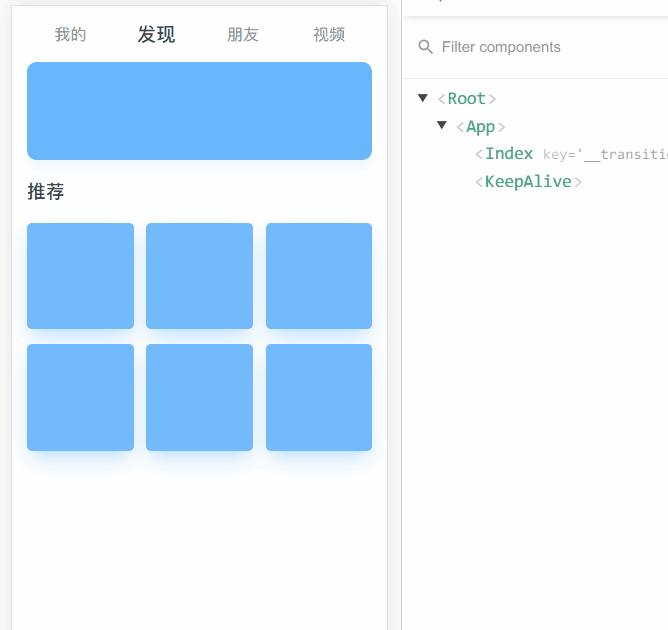
Task: Open the 朋友 tab
Action: point(242,35)
